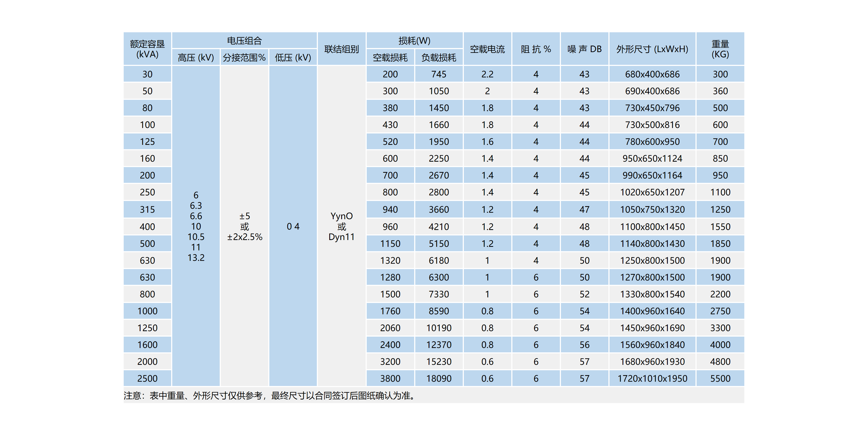868x434 pixels.
Task: Click the 阻抗 % column header
Action: click(x=536, y=49)
